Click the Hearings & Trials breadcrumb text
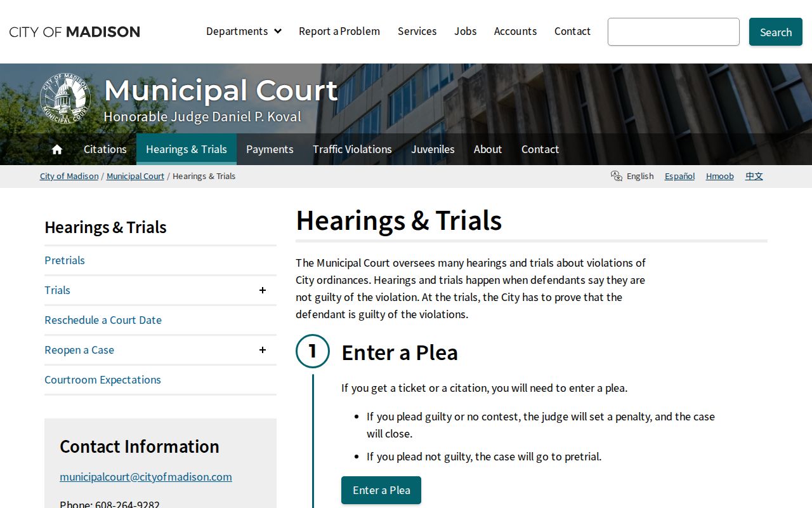Image resolution: width=812 pixels, height=508 pixels. [x=204, y=176]
